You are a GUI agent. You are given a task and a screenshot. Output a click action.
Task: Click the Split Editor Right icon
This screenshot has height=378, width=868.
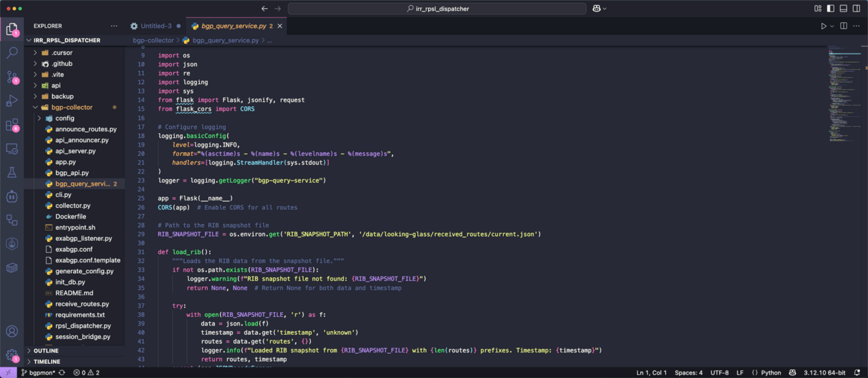(844, 26)
